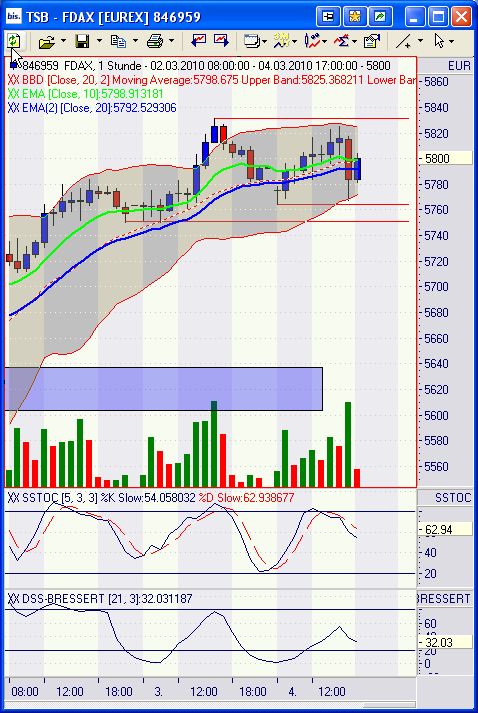Viewport: 478px width, 713px height.
Task: Click the SSTOC axis header label
Action: pos(453,498)
